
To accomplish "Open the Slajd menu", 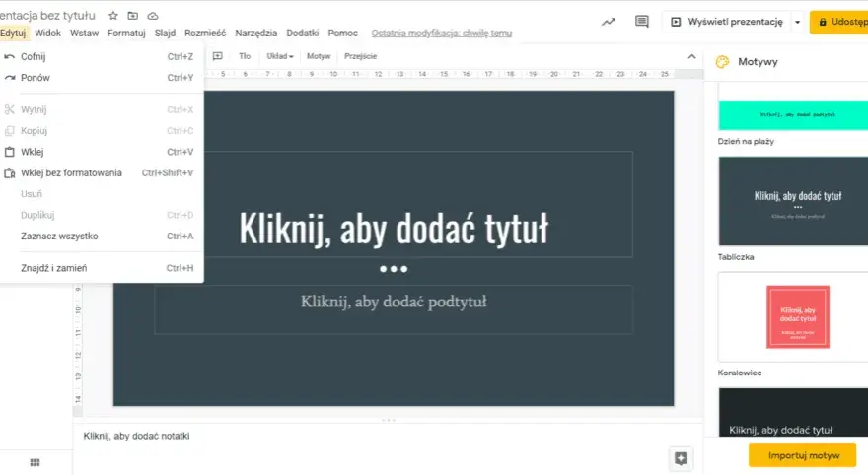I will click(165, 34).
